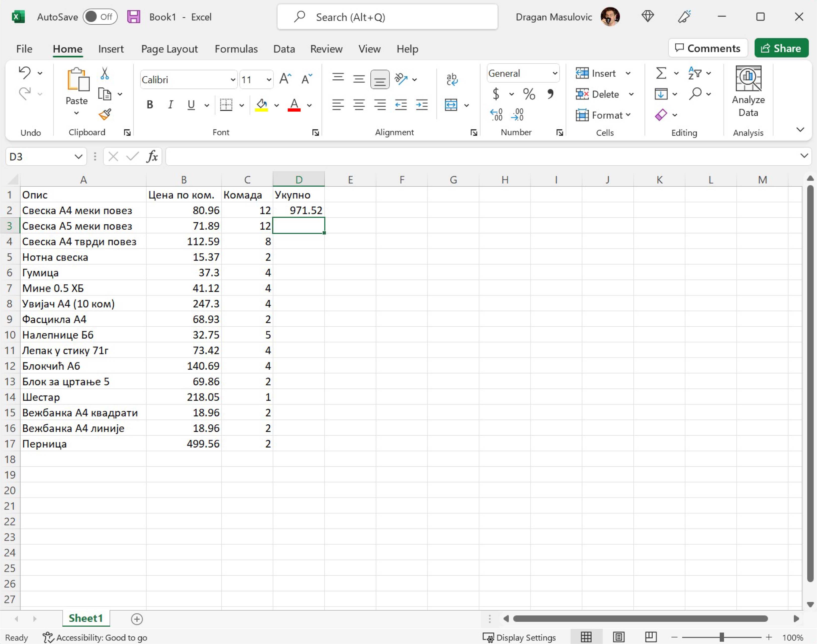Click Increase Font Size icon
Image resolution: width=817 pixels, height=644 pixels.
point(285,79)
